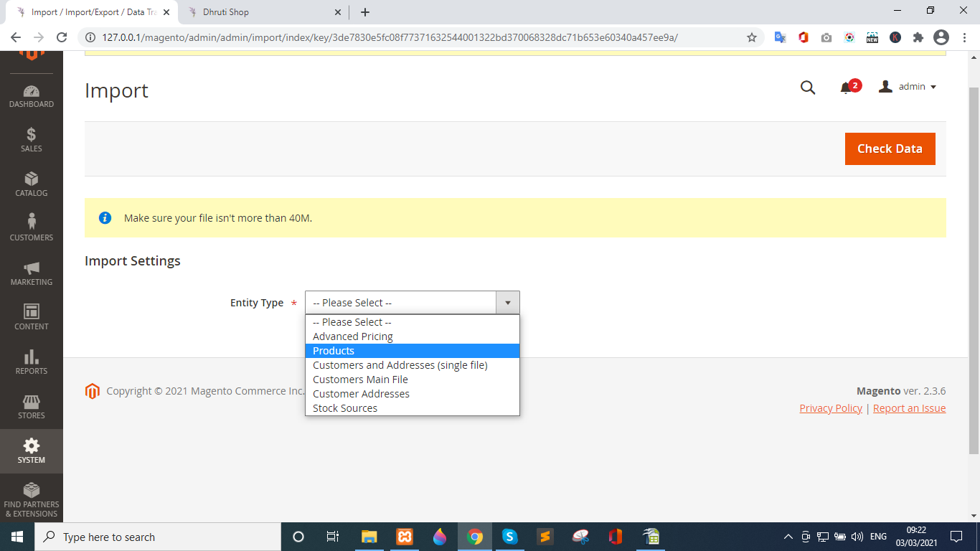The width and height of the screenshot is (980, 551).
Task: Open the Stores sidebar section
Action: pos(31,407)
